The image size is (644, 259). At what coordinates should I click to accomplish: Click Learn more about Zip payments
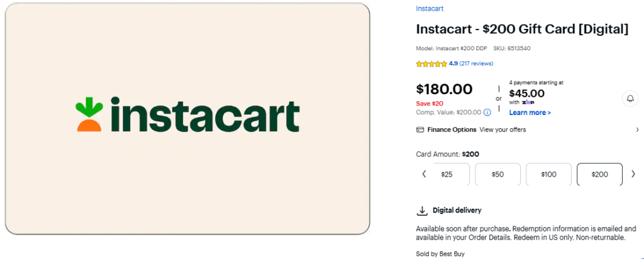point(530,113)
